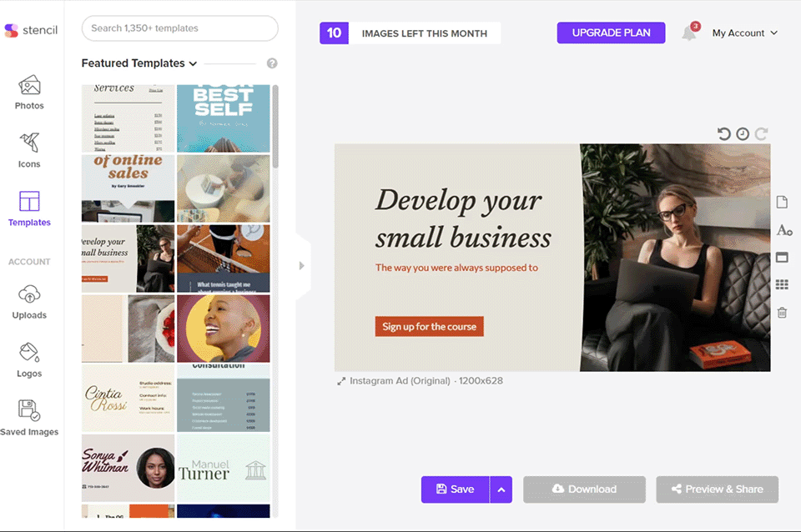This screenshot has width=801, height=532.
Task: Click the canvas subtitle 'The way you were always supposed to'
Action: click(456, 268)
